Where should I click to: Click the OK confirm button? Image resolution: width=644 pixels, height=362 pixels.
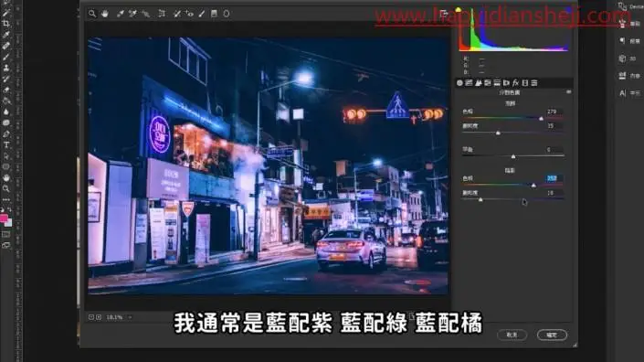click(552, 335)
